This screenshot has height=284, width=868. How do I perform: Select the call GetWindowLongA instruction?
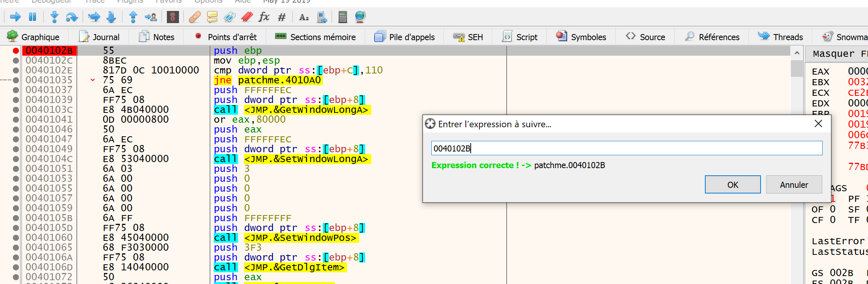click(x=292, y=109)
